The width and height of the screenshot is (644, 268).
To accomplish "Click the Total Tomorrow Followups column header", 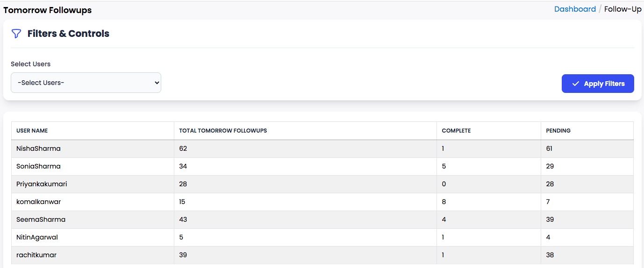I will click(223, 131).
